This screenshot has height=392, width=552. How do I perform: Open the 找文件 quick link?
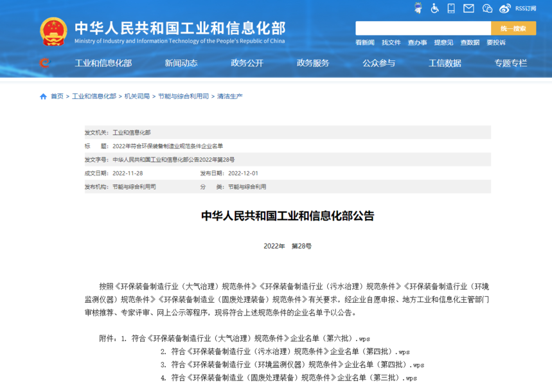(391, 42)
